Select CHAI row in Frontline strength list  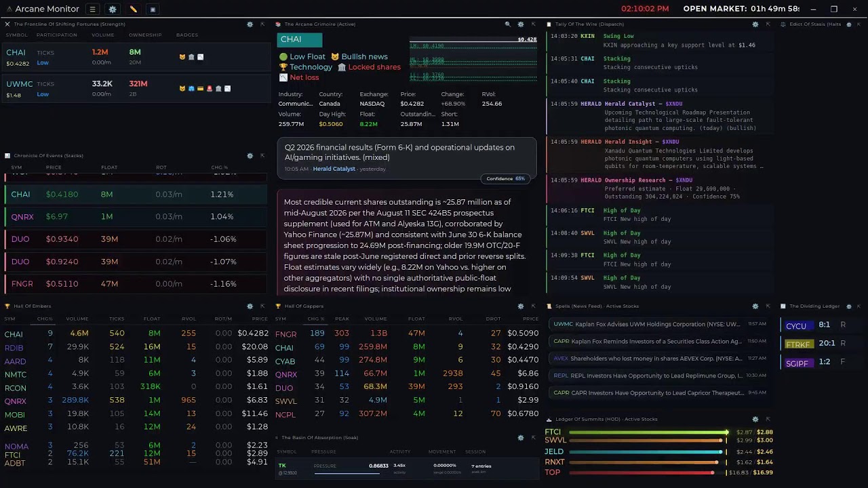[136, 58]
